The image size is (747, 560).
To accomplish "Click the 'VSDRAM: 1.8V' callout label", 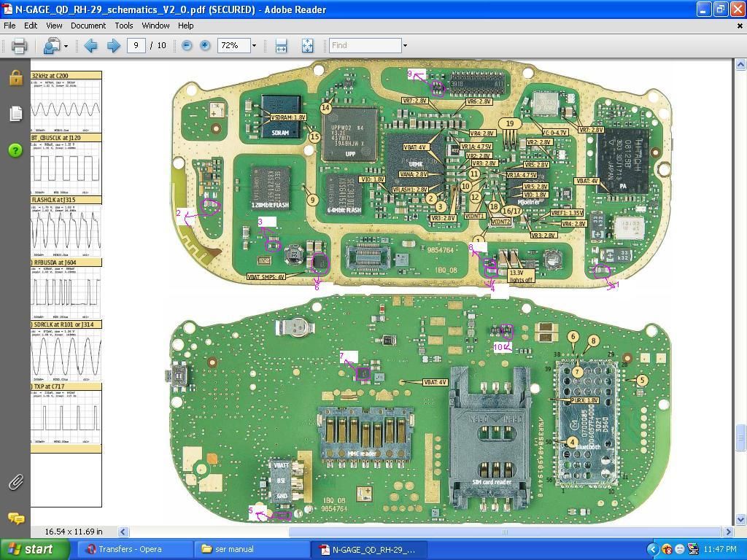I will (x=288, y=117).
